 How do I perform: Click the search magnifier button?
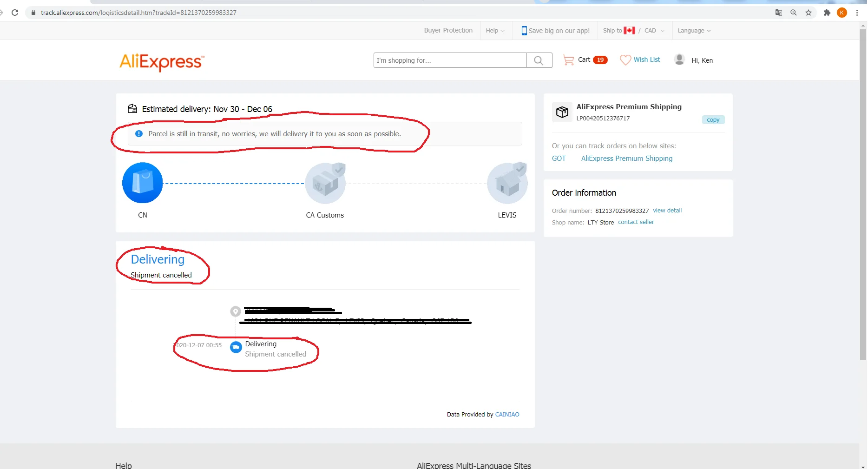click(539, 60)
